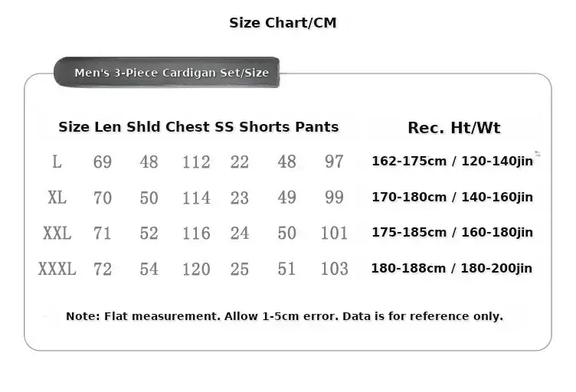Select the L size row label
This screenshot has width=576, height=392.
[57, 162]
